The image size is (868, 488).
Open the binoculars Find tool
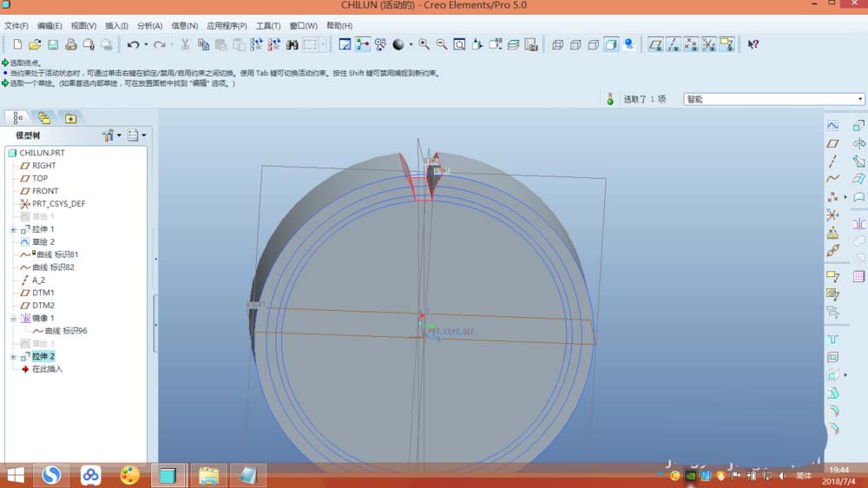[293, 44]
